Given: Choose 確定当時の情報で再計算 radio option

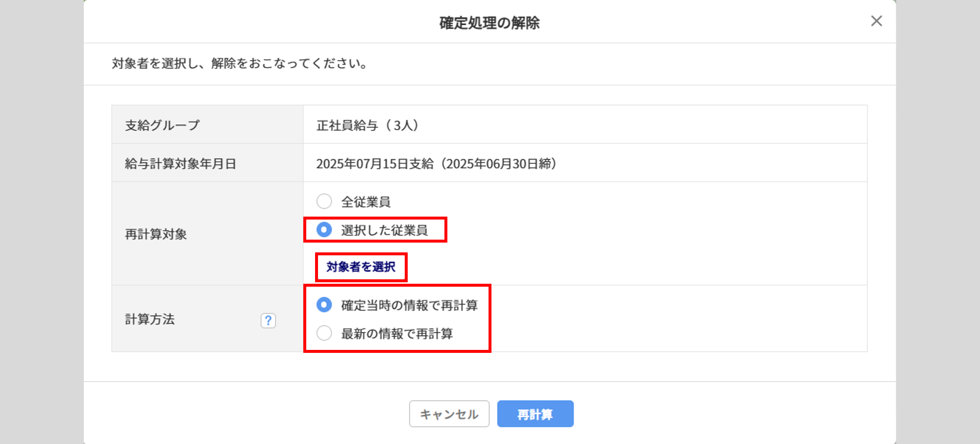Looking at the screenshot, I should 324,305.
